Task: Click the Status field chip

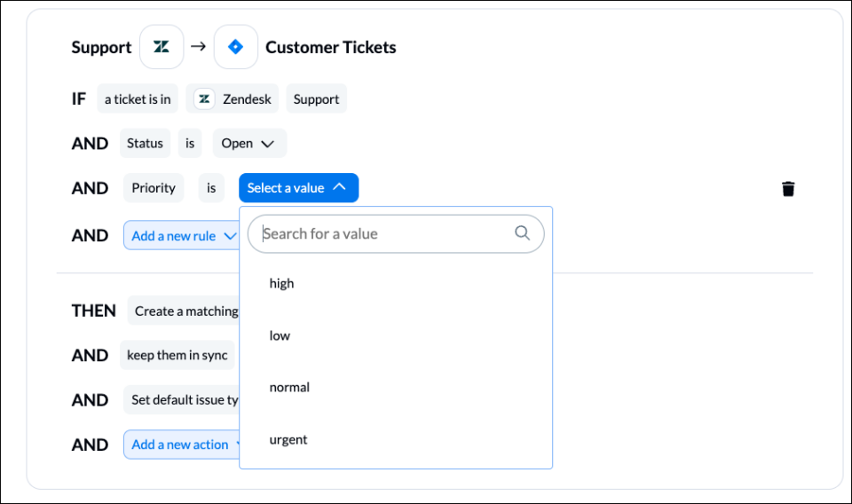Action: [x=145, y=144]
